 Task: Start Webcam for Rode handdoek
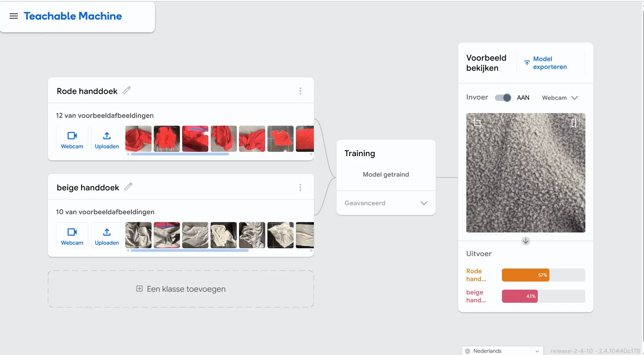pos(72,140)
